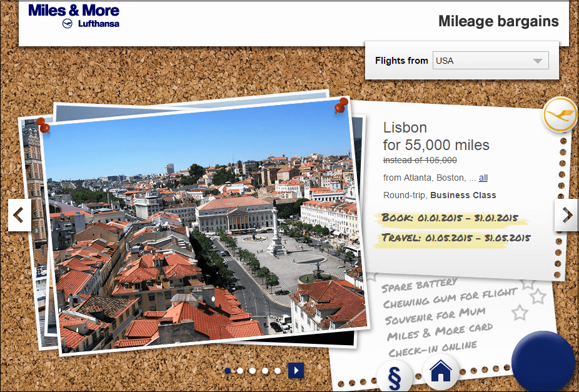Click the large blue round button

543,362
